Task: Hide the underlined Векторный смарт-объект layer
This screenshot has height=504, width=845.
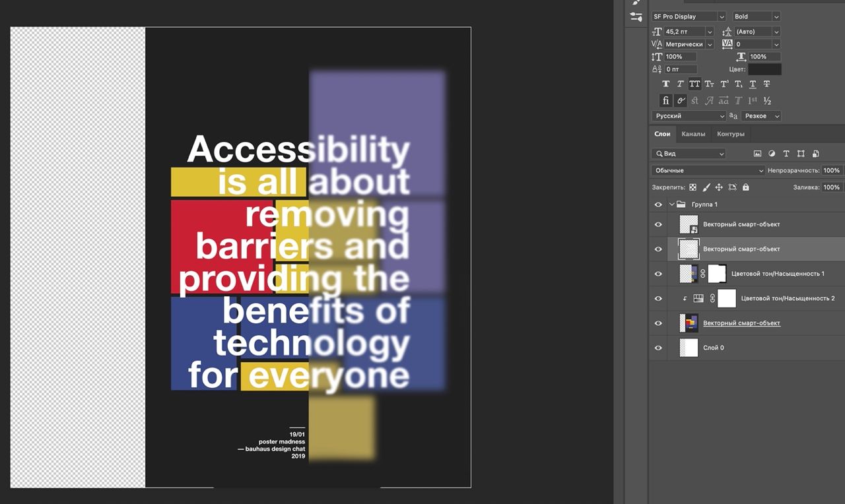Action: point(658,323)
